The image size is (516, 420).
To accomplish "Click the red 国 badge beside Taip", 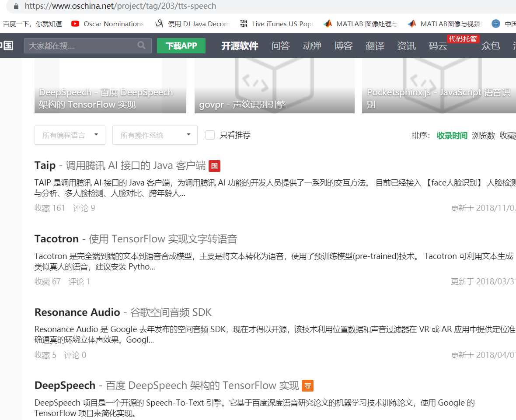I will pyautogui.click(x=215, y=166).
